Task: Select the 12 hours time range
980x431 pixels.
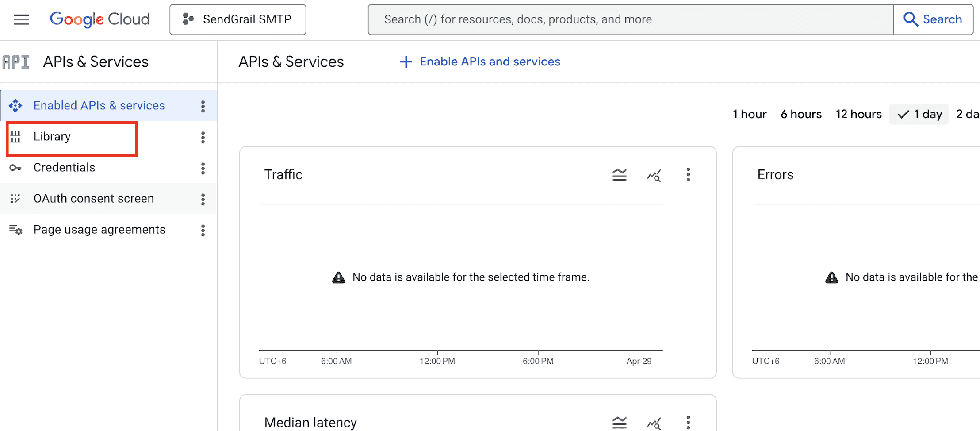Action: click(858, 114)
